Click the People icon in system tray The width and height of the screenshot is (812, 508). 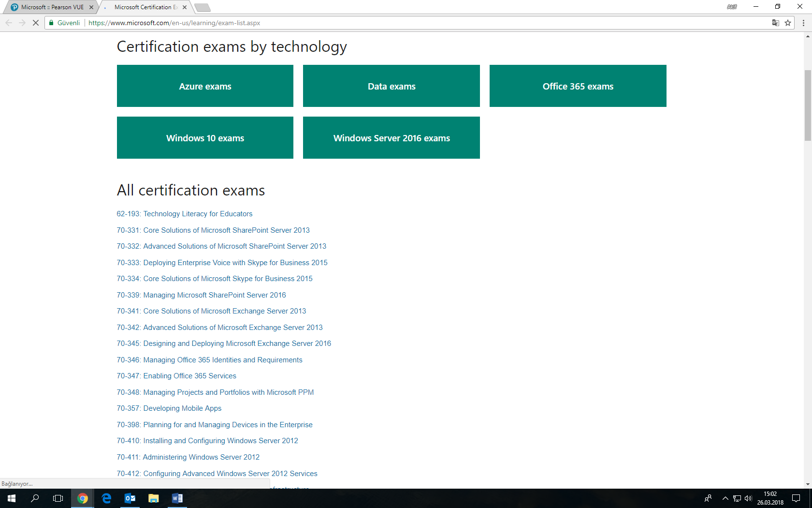pos(708,498)
